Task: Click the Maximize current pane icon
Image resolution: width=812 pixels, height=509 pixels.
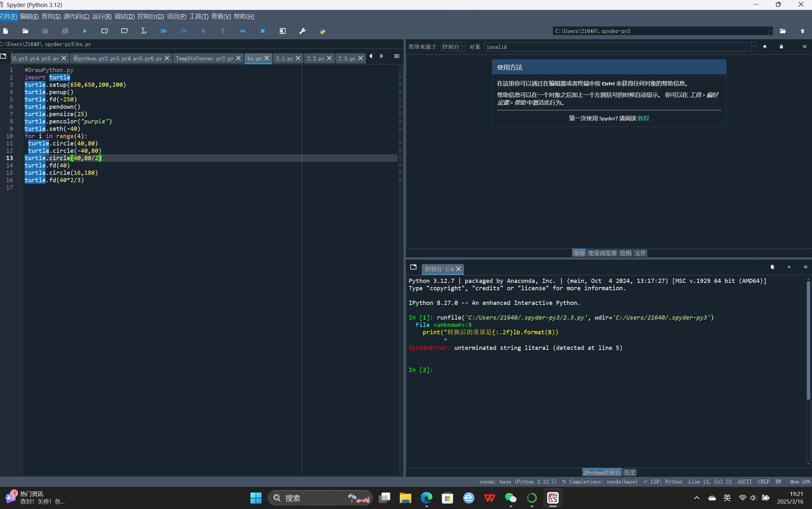Action: (283, 31)
